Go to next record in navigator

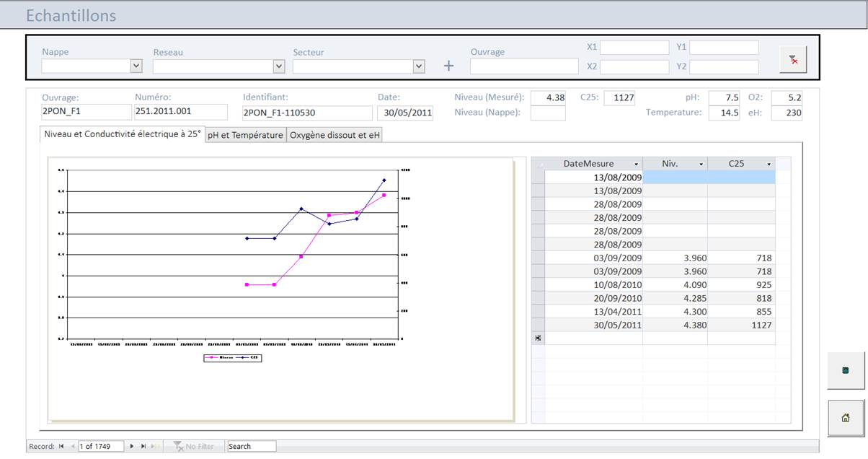coord(132,447)
